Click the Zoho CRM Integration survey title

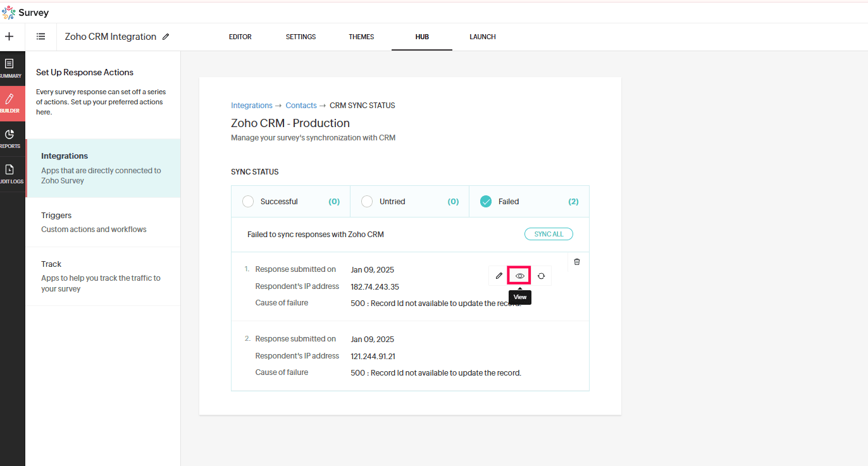111,37
